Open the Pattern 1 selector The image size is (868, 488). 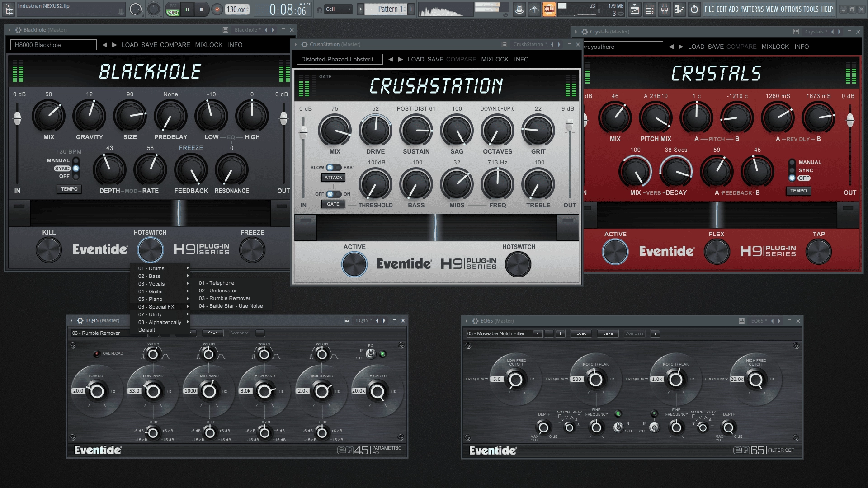(x=386, y=9)
